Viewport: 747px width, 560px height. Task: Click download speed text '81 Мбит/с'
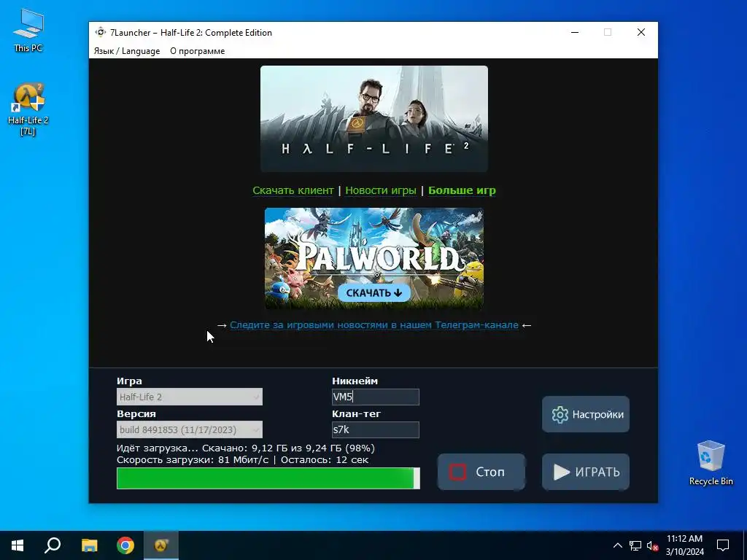[243, 460]
